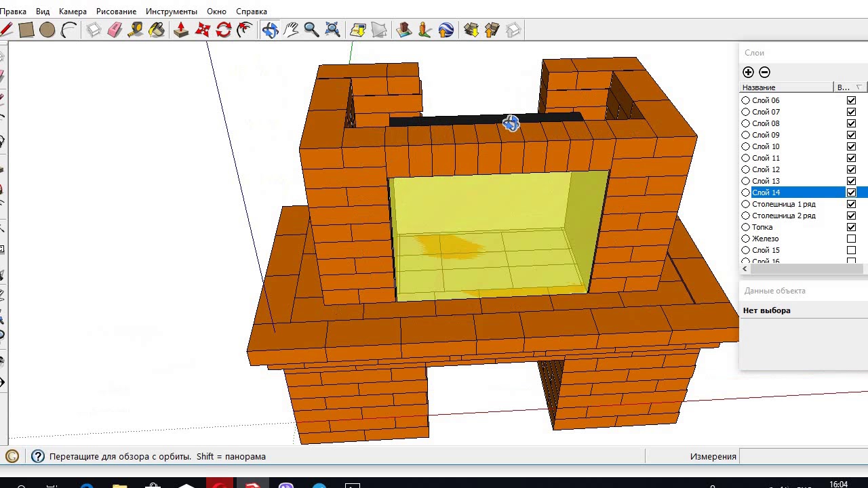Click the Слои panel title
This screenshot has width=868, height=488.
coord(754,53)
